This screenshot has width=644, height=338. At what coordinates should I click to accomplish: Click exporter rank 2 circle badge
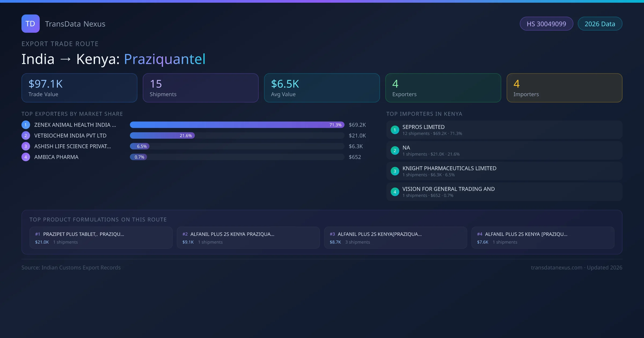point(26,135)
